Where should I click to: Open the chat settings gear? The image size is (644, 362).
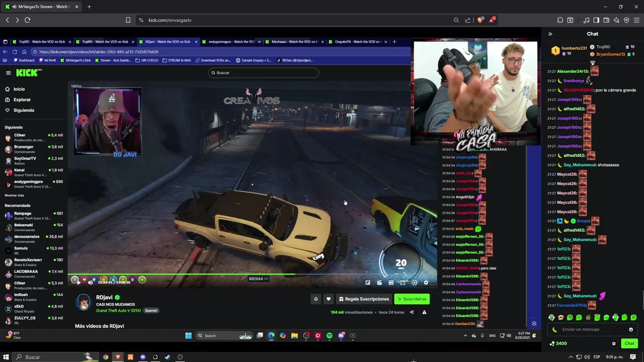[614, 343]
